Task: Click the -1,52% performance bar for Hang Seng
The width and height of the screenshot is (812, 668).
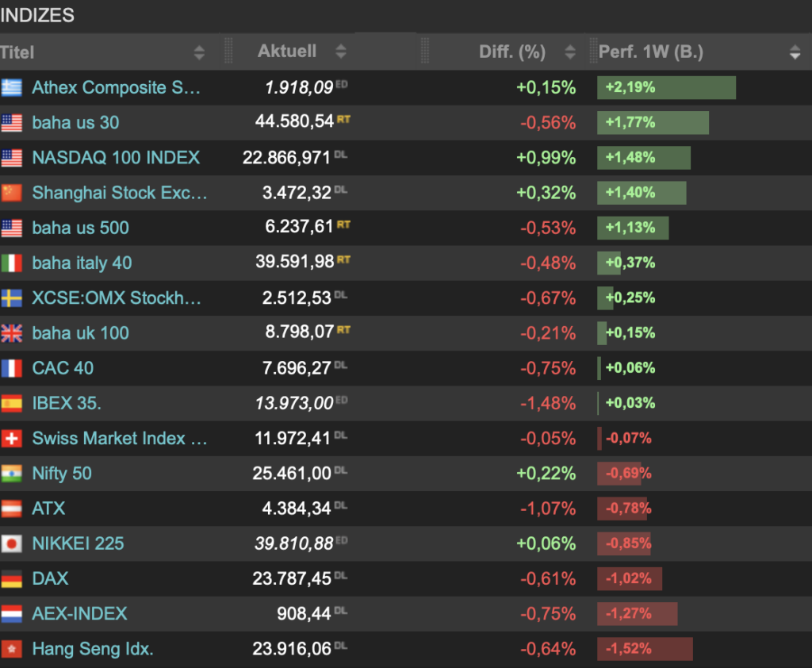Action: [x=645, y=649]
